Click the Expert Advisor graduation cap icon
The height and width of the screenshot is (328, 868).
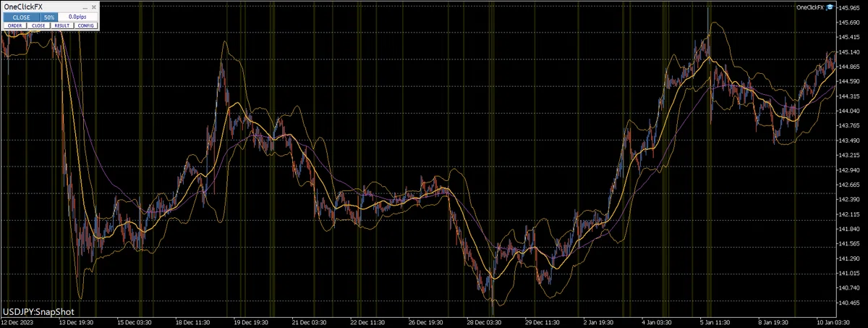830,7
